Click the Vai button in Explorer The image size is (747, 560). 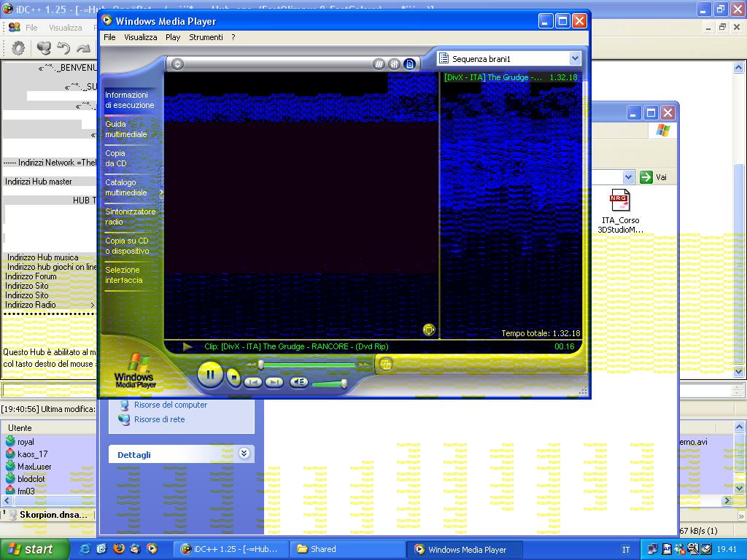(x=654, y=177)
